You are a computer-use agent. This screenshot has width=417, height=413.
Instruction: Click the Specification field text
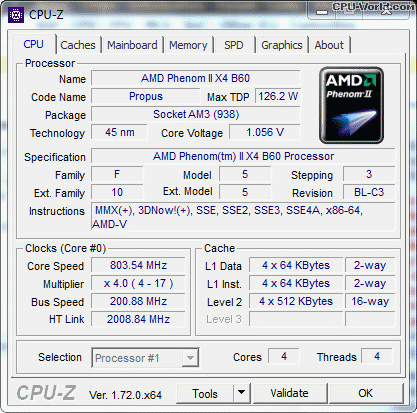point(243,156)
